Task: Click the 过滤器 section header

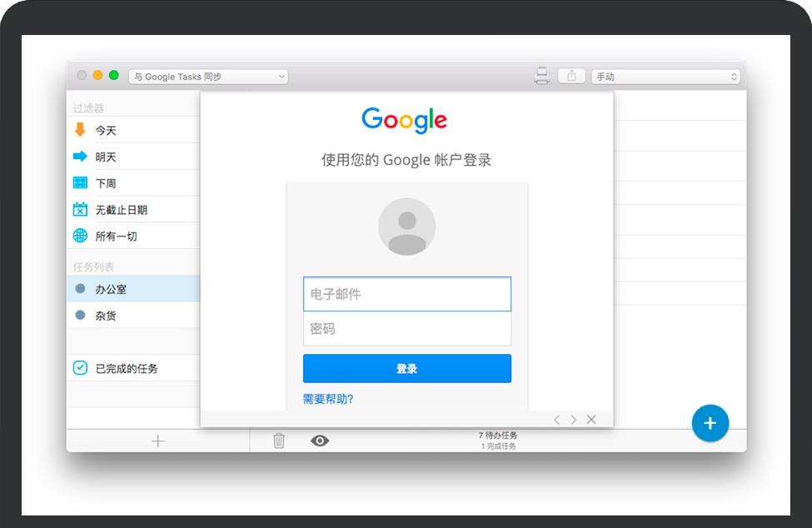Action: tap(88, 108)
